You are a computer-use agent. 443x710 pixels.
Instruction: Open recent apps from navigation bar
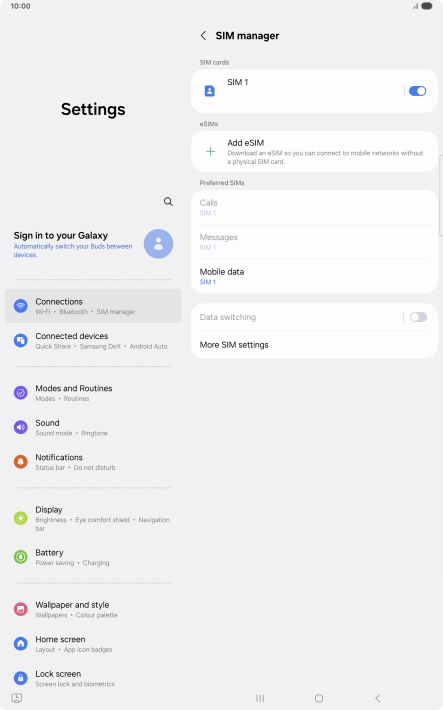(260, 698)
